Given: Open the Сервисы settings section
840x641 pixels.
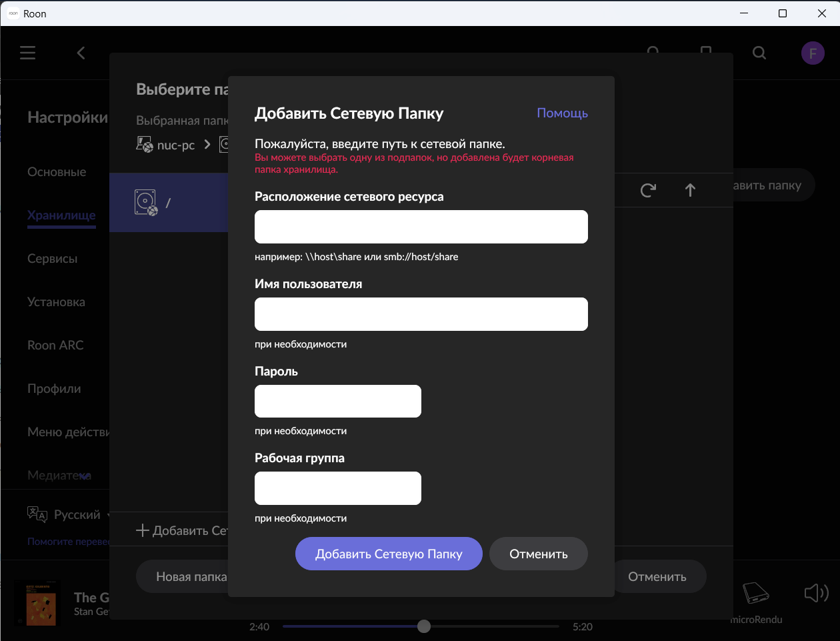Looking at the screenshot, I should point(52,259).
